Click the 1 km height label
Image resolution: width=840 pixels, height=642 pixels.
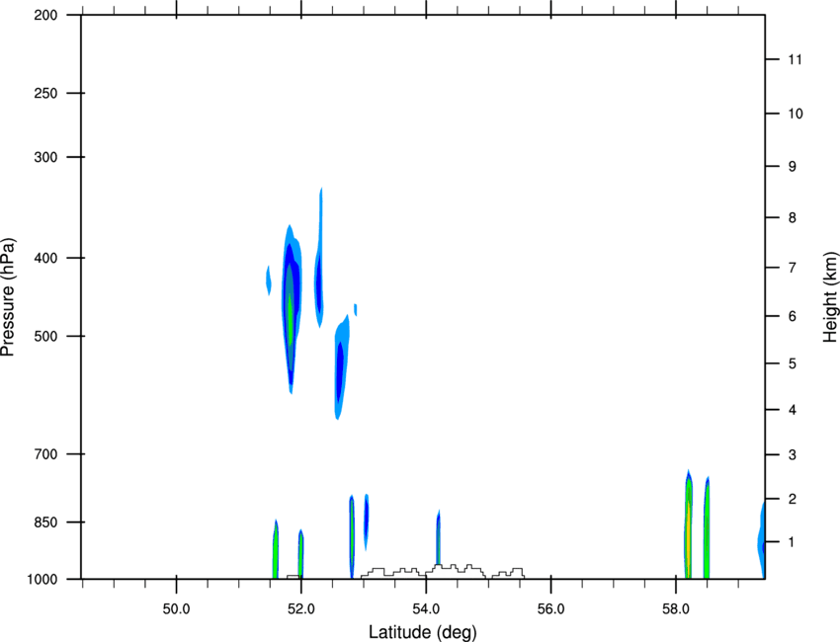coord(793,542)
